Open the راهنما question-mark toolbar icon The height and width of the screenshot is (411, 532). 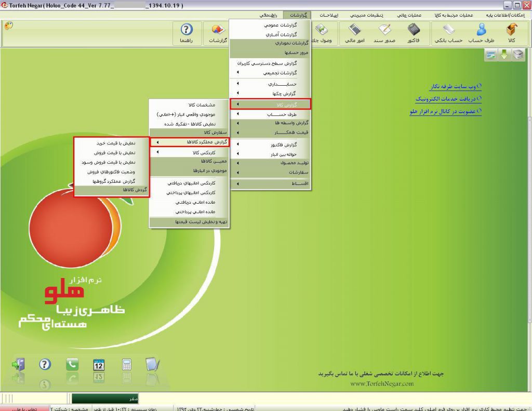[x=187, y=33]
